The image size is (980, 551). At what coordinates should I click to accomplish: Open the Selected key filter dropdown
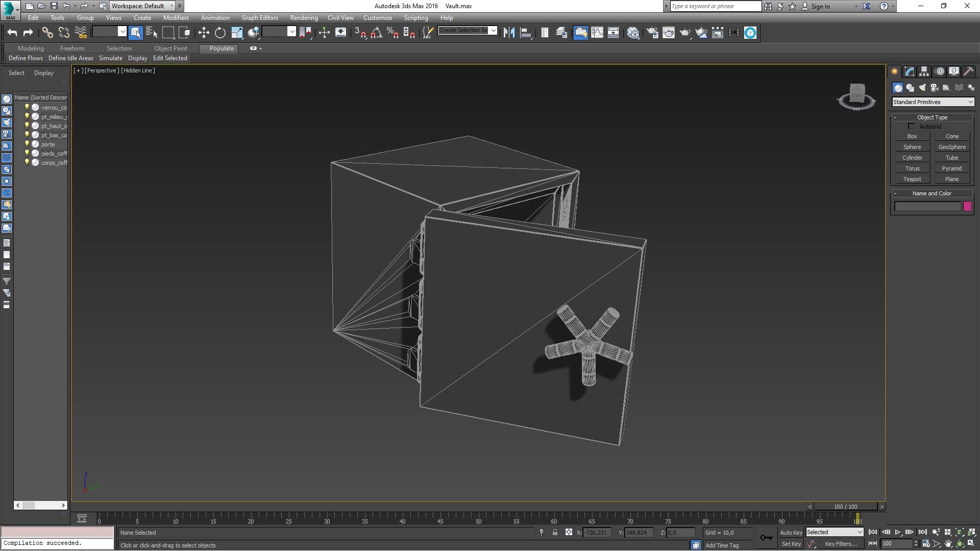[x=835, y=533]
